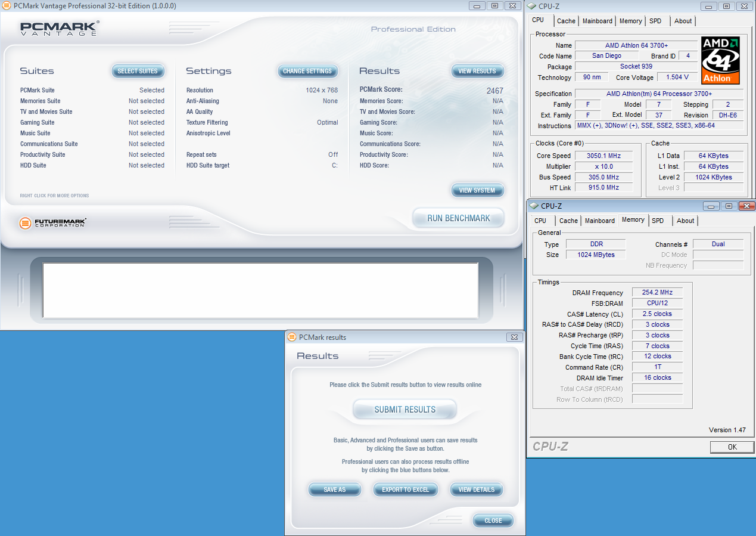
Task: Click the Productivity Suite row
Action: pyautogui.click(x=92, y=154)
